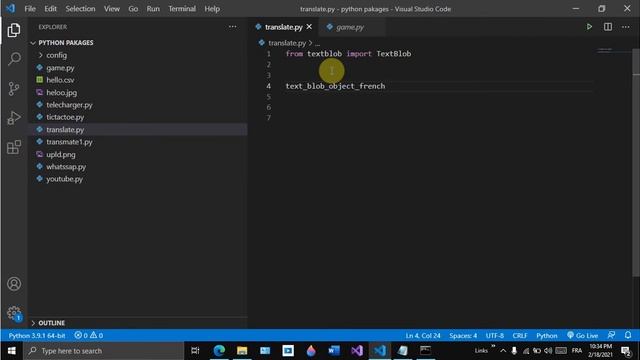Change indentation via Spaces: 4
This screenshot has width=640, height=360.
point(463,336)
